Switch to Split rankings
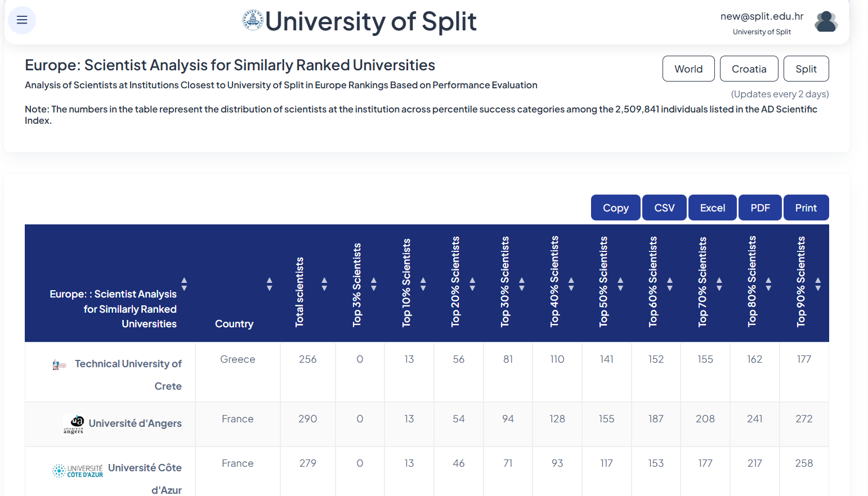The width and height of the screenshot is (868, 496). pyautogui.click(x=806, y=69)
